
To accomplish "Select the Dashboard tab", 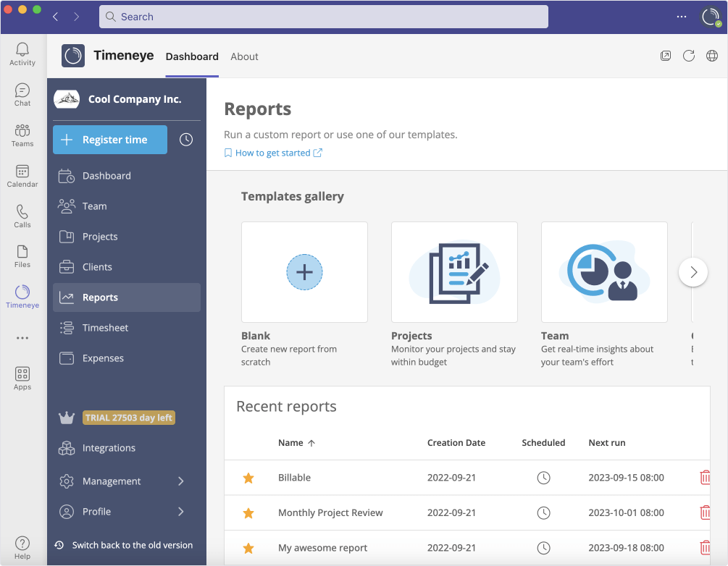I will 191,56.
